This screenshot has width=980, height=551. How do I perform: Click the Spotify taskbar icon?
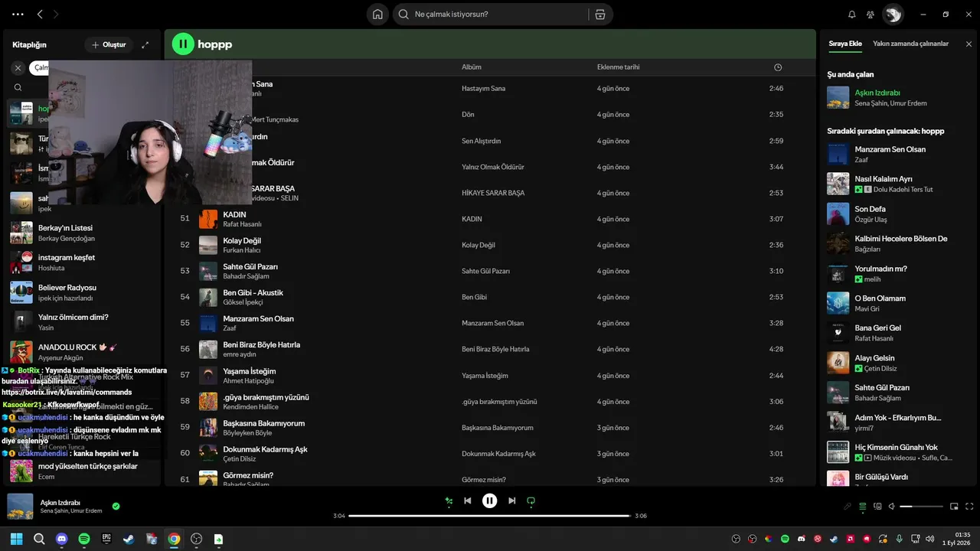(x=84, y=539)
